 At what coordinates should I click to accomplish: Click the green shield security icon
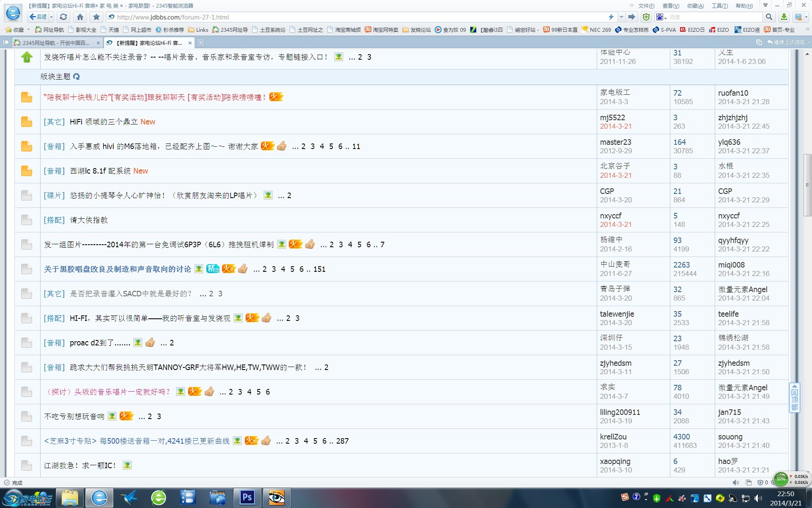click(x=646, y=17)
